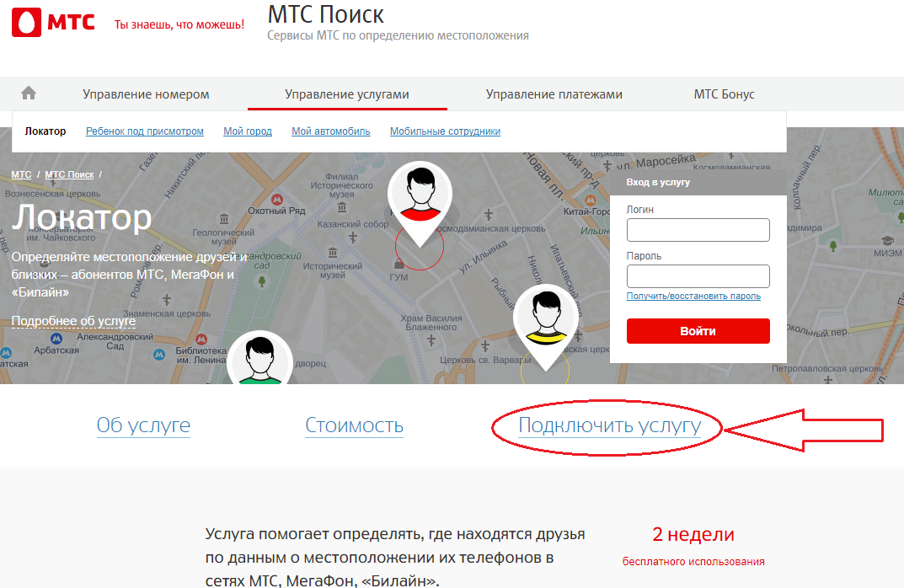
Task: Click бесплатного использования text
Action: coord(693,562)
